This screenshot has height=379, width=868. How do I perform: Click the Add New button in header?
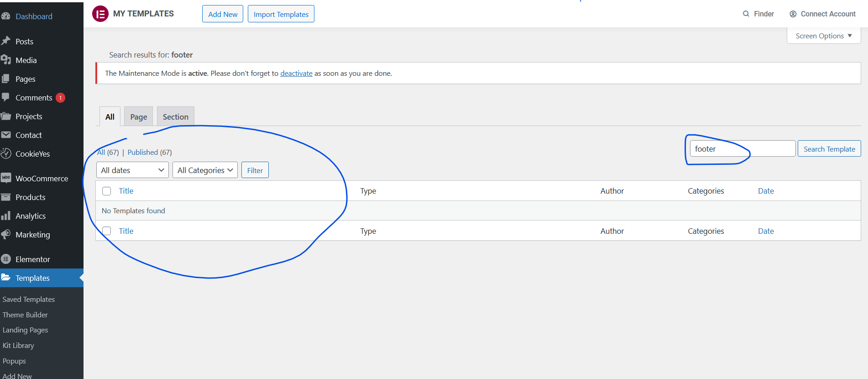tap(223, 14)
